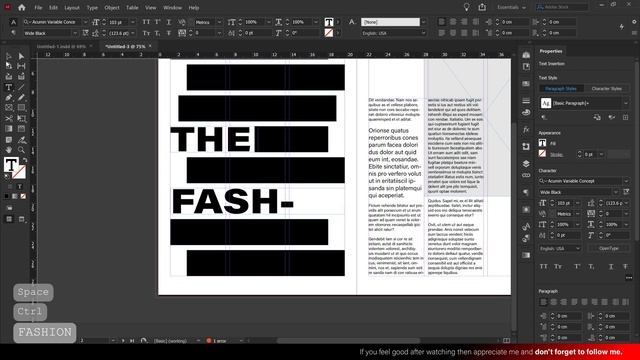The width and height of the screenshot is (640, 360).
Task: Select the Type tool in the toolbox
Action: [x=9, y=87]
